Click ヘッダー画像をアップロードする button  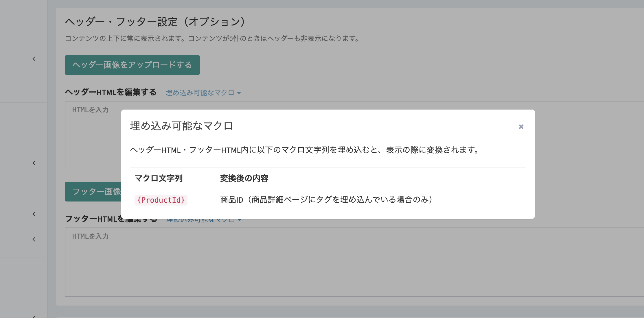(132, 65)
